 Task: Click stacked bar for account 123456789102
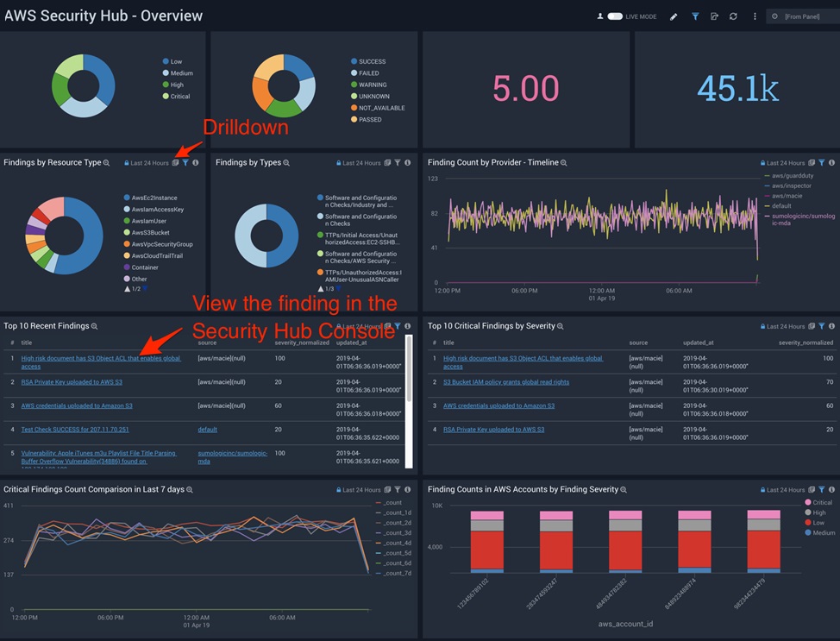coord(487,542)
